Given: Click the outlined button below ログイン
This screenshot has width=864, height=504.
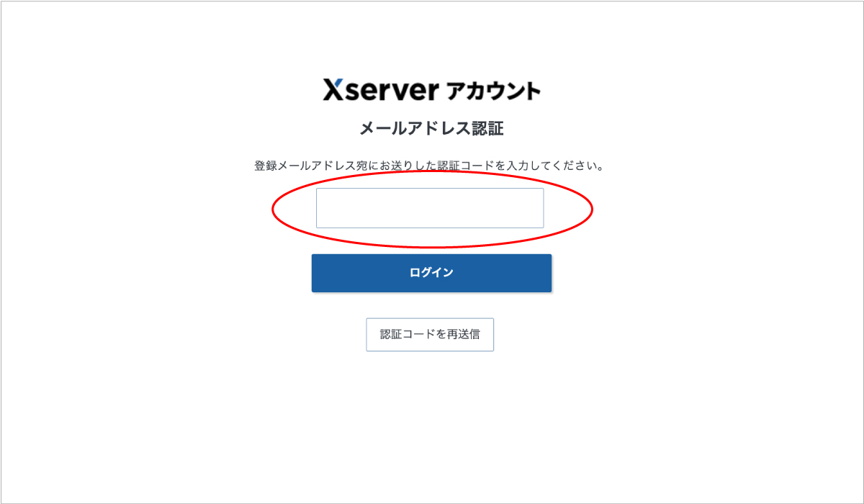Looking at the screenshot, I should click(x=430, y=335).
